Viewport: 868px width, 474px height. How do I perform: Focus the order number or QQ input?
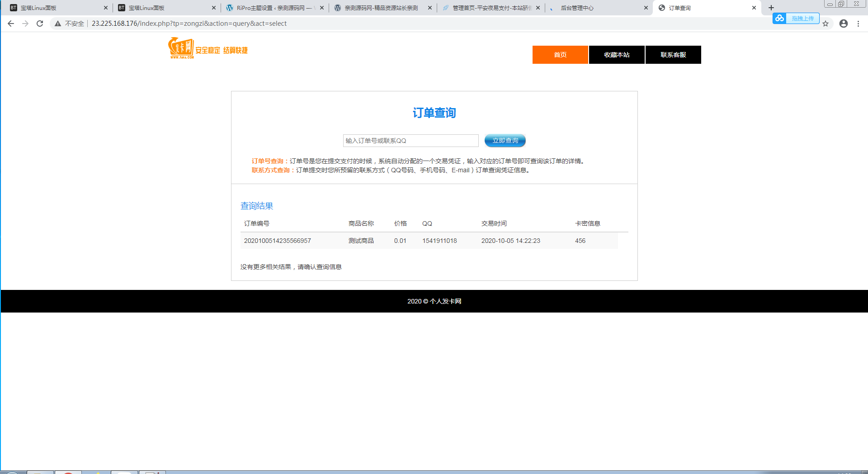pyautogui.click(x=410, y=141)
